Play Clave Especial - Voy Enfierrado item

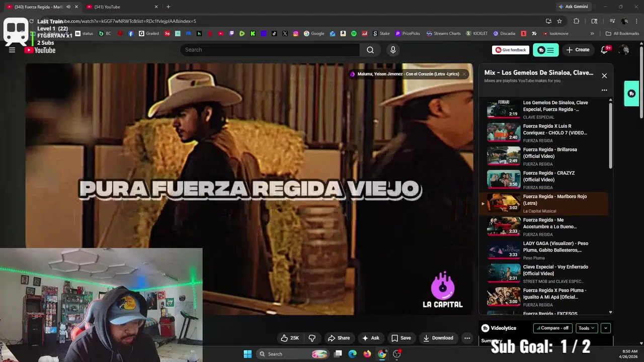pyautogui.click(x=545, y=274)
